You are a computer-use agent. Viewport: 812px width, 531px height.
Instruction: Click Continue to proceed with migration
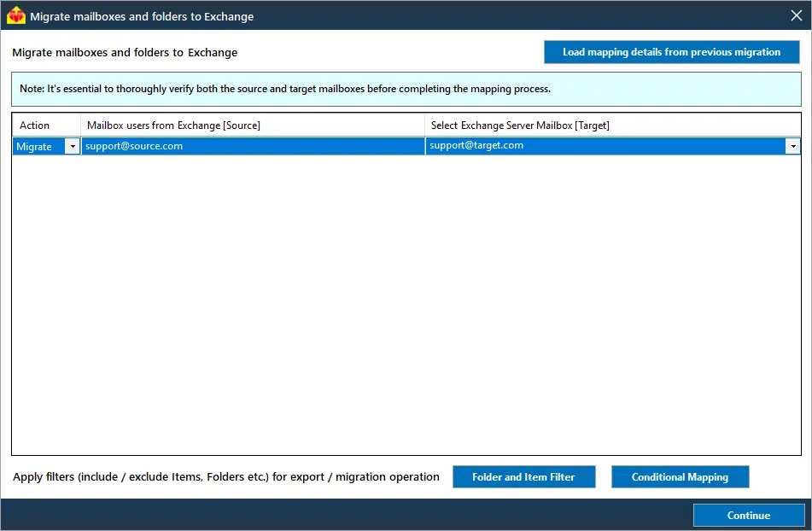tap(749, 515)
